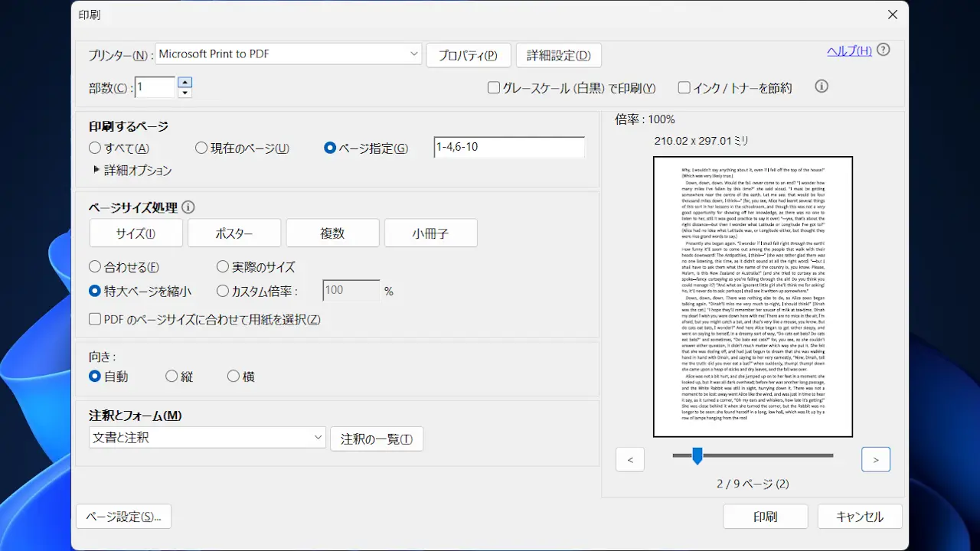The image size is (980, 551).
Task: Enable save ink/toner checkbox
Action: [x=684, y=88]
